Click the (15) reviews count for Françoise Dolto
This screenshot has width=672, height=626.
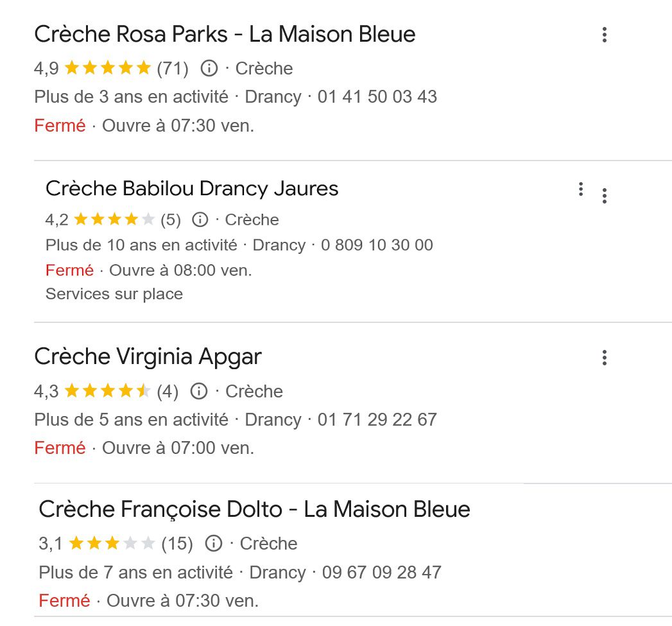177,544
